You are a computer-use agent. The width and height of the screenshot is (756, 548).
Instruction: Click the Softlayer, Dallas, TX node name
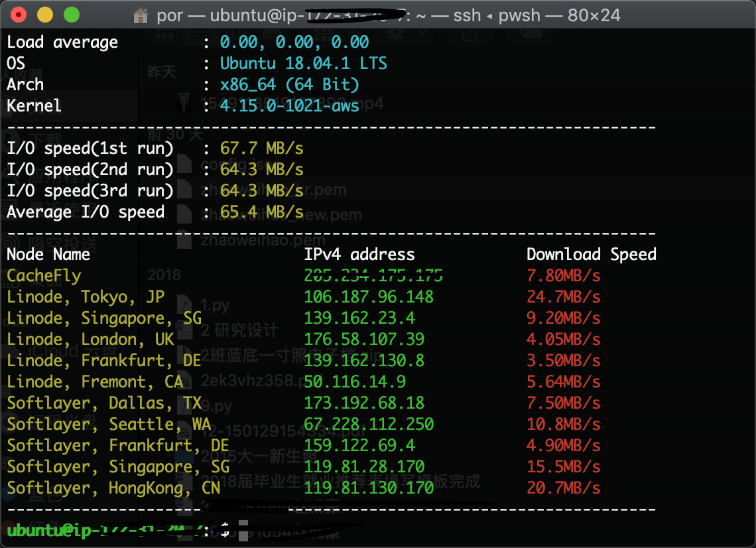click(104, 403)
